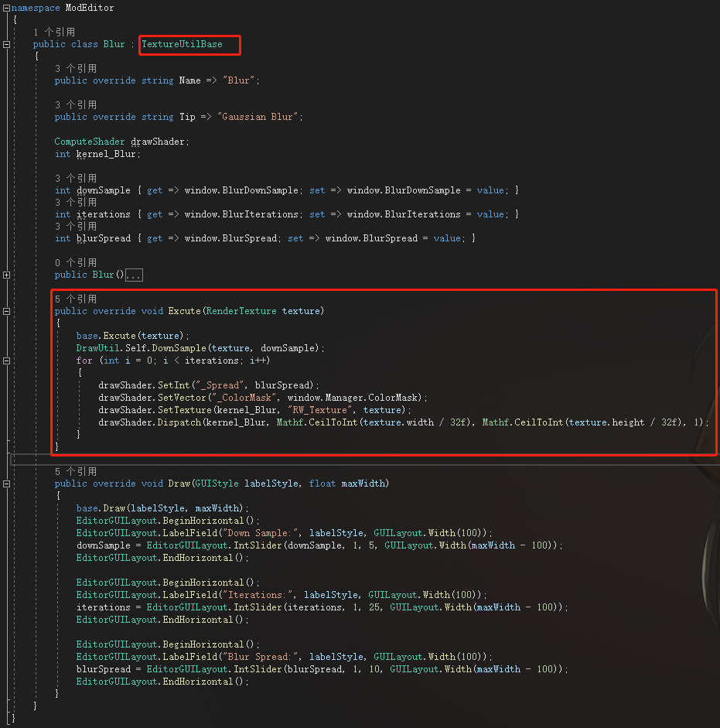
Task: Click the "Iterations:" label string
Action: (258, 595)
